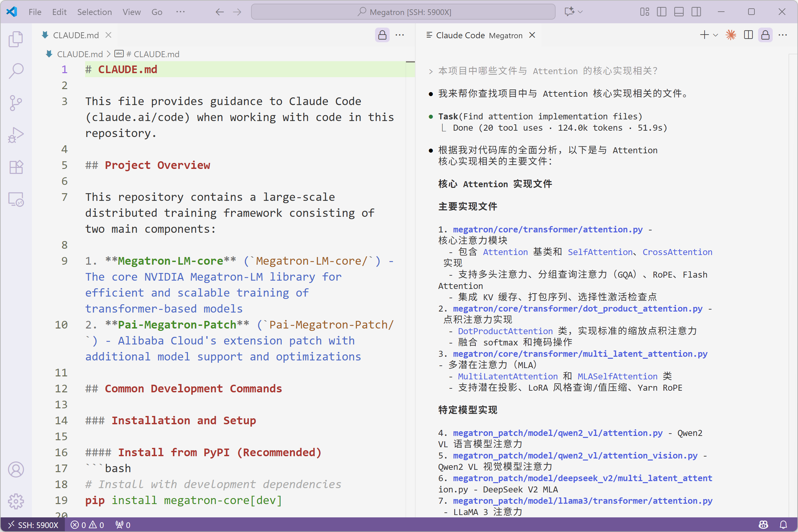Open the Copilot chat sparkle icon
Image resolution: width=798 pixels, height=532 pixels.
tap(569, 12)
